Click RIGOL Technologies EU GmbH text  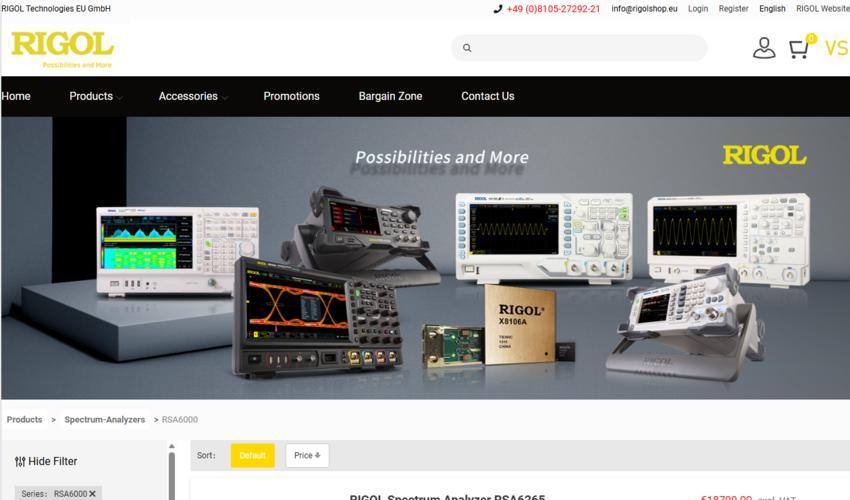tap(56, 9)
